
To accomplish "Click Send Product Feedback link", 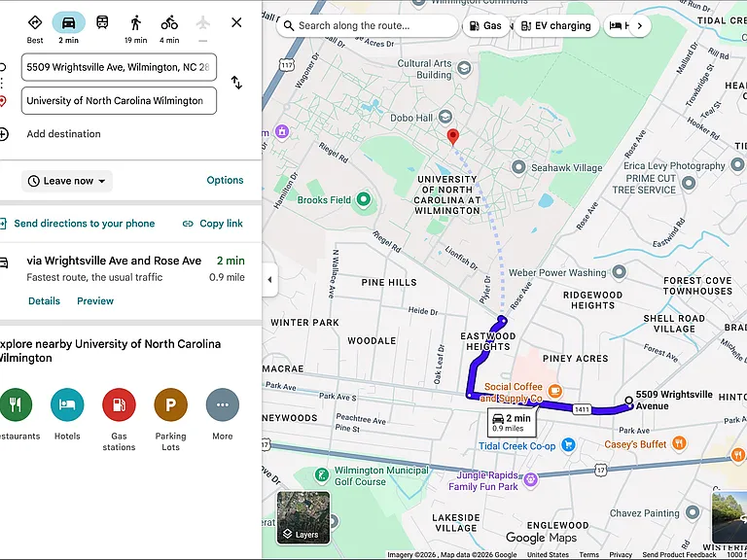I will click(679, 555).
